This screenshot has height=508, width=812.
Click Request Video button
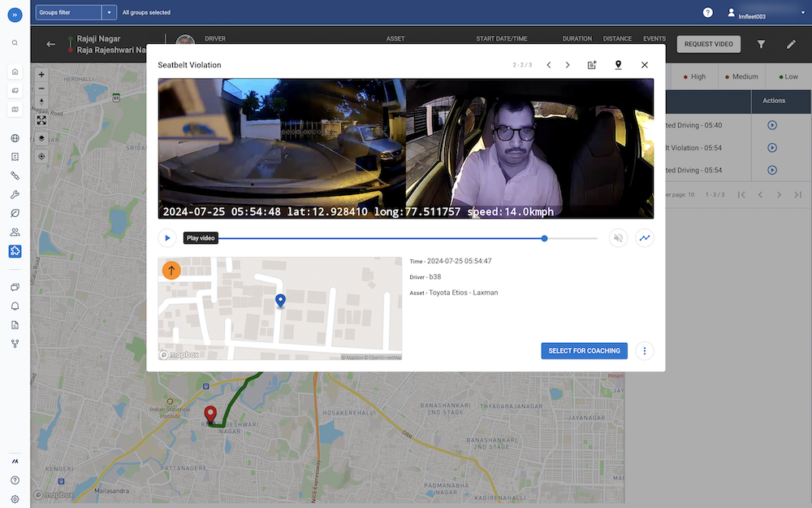point(708,44)
